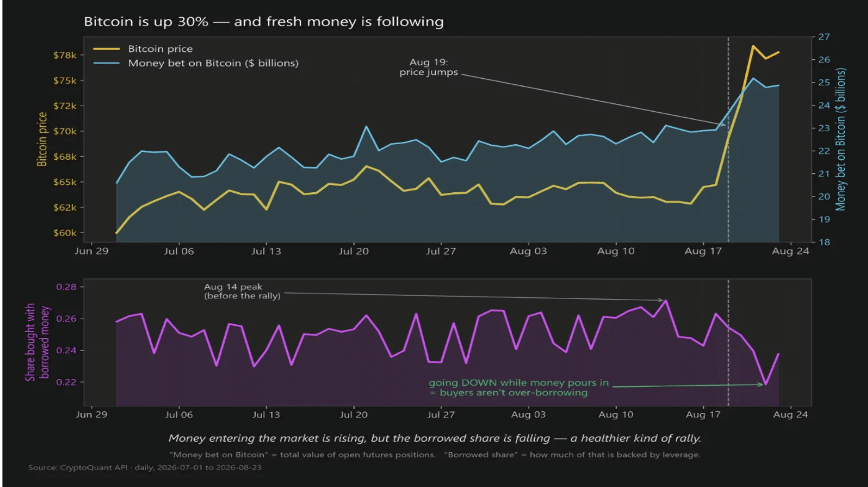The width and height of the screenshot is (868, 487).
Task: Click 'Aug 03' date label under the price chart
Action: [x=529, y=251]
